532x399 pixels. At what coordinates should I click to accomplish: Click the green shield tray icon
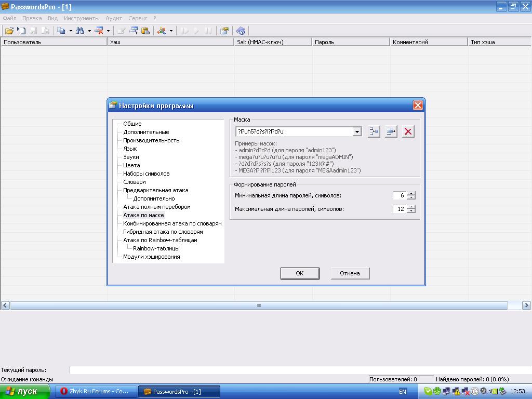[428, 391]
